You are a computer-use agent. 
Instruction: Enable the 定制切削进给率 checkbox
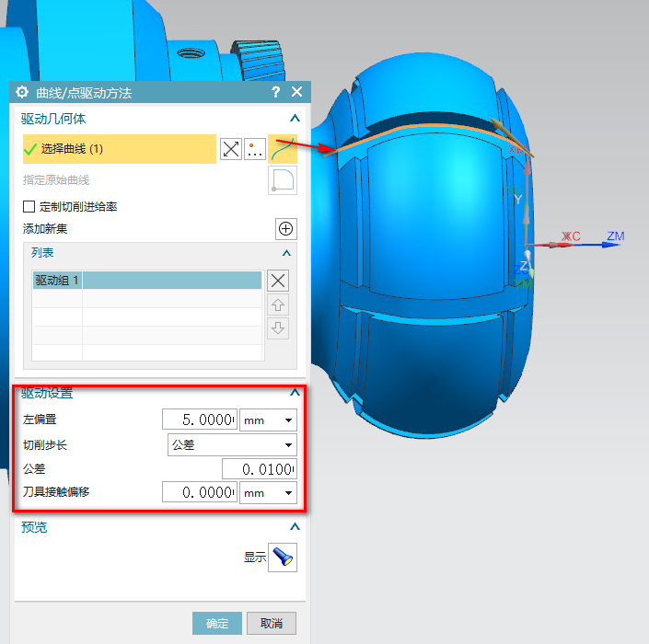pos(29,206)
